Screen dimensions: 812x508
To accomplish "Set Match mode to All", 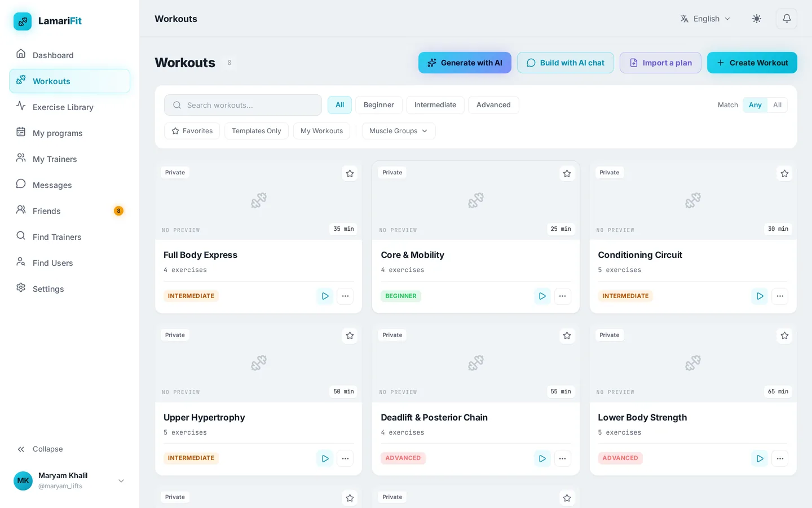I will pos(777,105).
